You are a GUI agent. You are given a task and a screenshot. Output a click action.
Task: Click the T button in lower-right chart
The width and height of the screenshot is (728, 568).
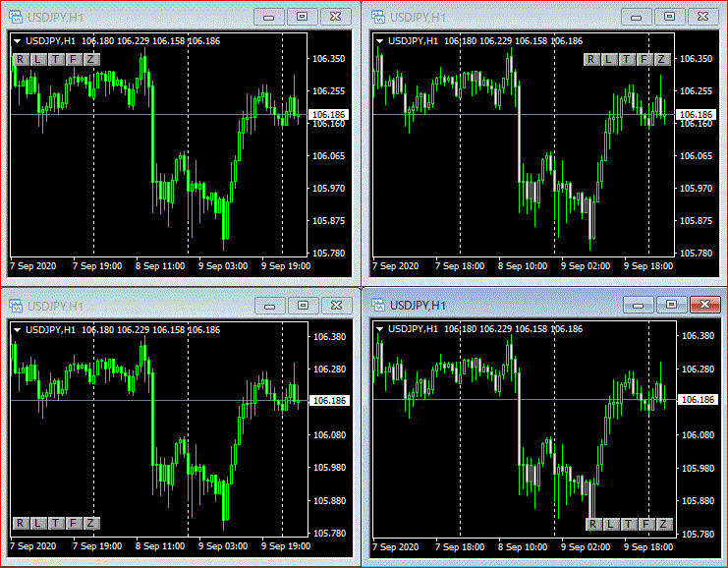point(628,525)
